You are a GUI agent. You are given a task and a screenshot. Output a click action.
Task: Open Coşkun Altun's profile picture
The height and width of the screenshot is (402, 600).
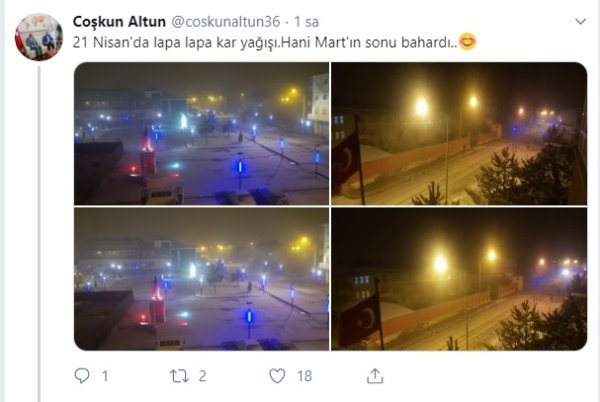(39, 37)
